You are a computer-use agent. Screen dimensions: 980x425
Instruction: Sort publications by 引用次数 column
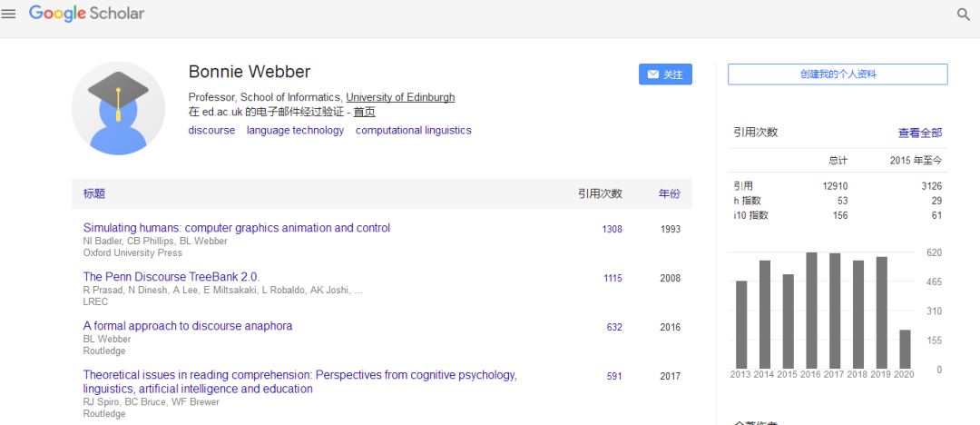coord(600,193)
